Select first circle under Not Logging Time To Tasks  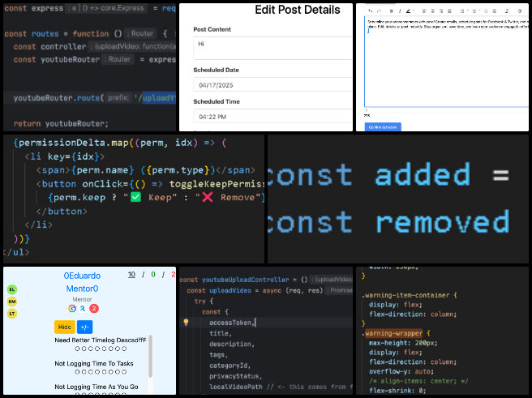pyautogui.click(x=77, y=372)
